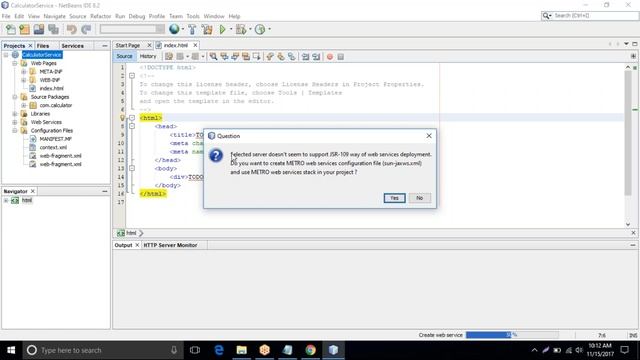Click the Clean and Build Project icon
The image size is (640, 360).
207,29
